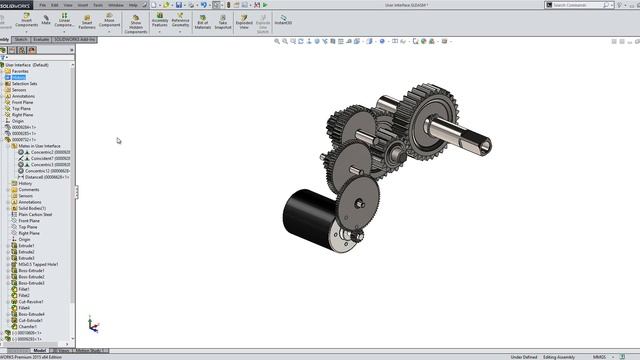Click the Undo icon

click(204, 5)
